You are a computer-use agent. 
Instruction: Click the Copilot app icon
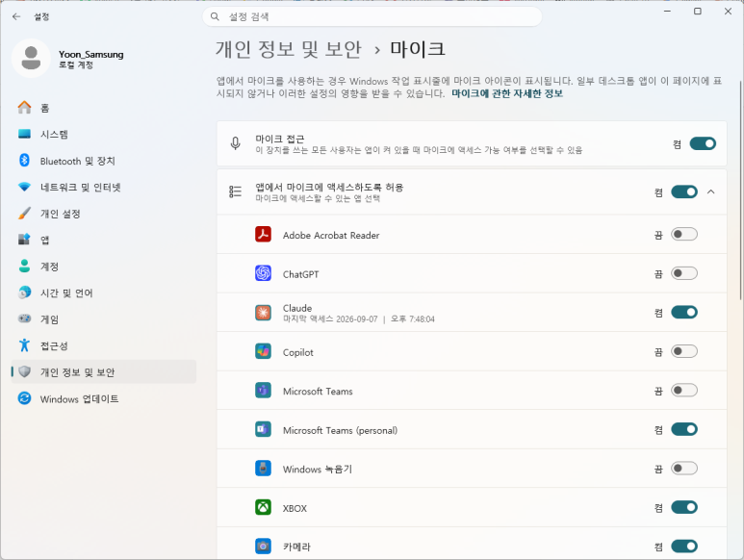(x=264, y=351)
